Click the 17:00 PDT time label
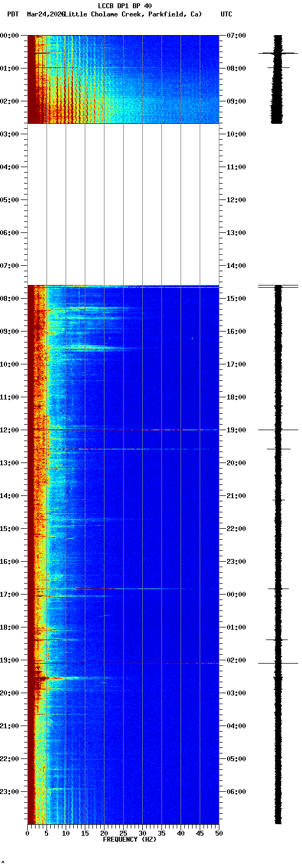Screen dimensions: 302x868 (9, 595)
